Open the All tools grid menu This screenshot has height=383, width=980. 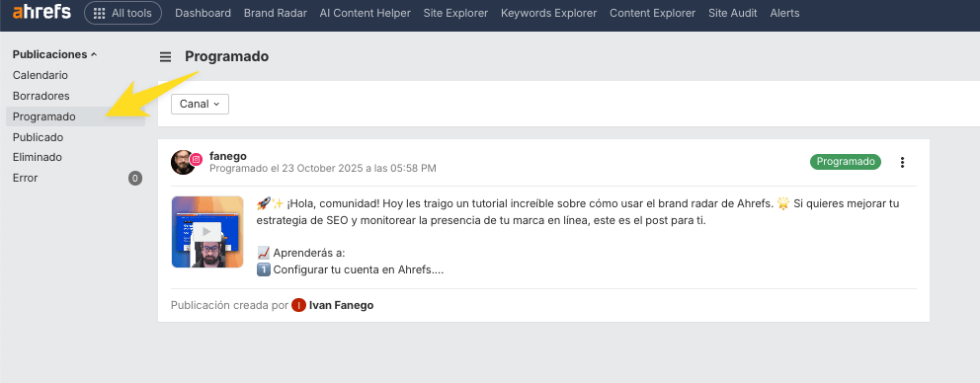122,13
